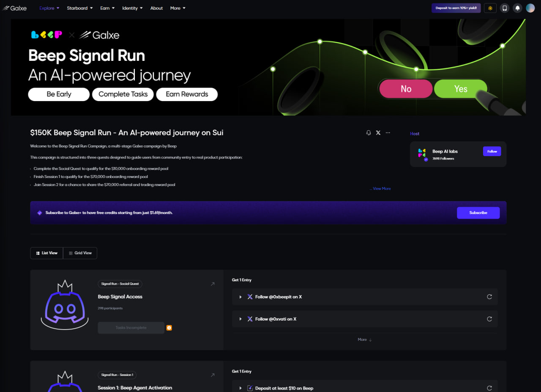
Task: Open the gold cube rewards icon
Action: click(x=490, y=8)
